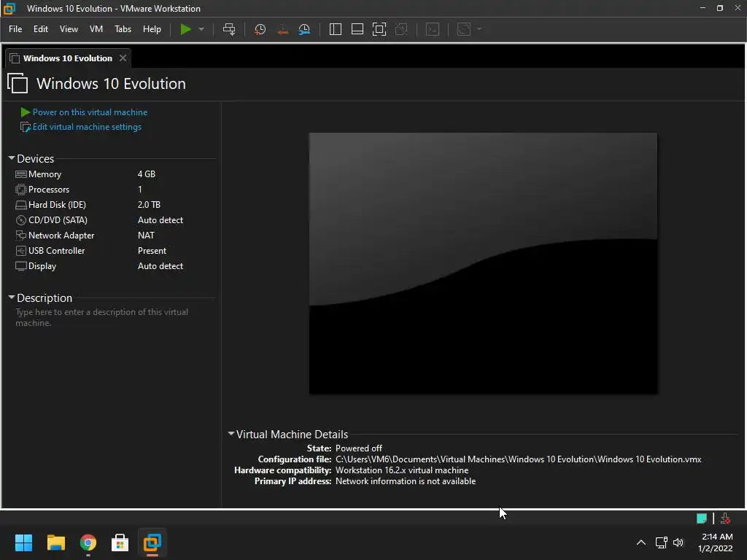
Task: Click the CD/DVD (SATA) device icon
Action: [x=21, y=220]
